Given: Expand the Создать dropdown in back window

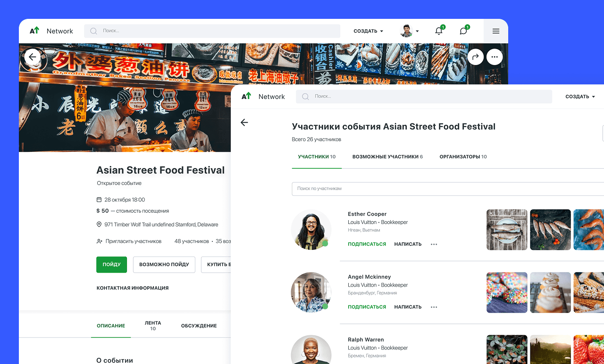Looking at the screenshot, I should (369, 31).
